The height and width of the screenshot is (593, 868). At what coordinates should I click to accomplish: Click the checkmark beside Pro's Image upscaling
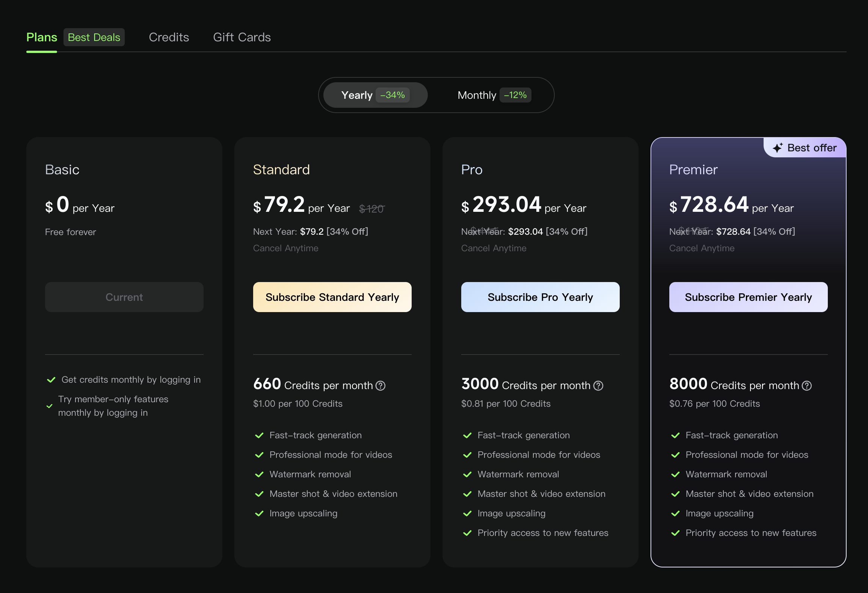tap(467, 513)
